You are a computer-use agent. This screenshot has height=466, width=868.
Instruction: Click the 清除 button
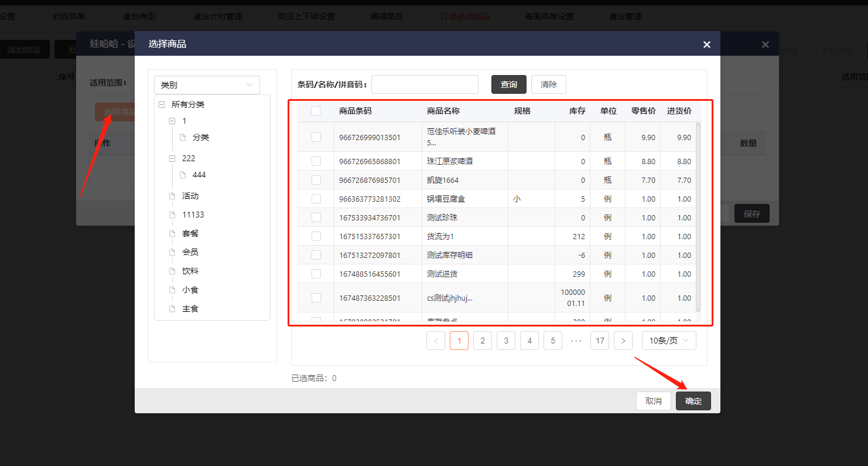point(548,84)
